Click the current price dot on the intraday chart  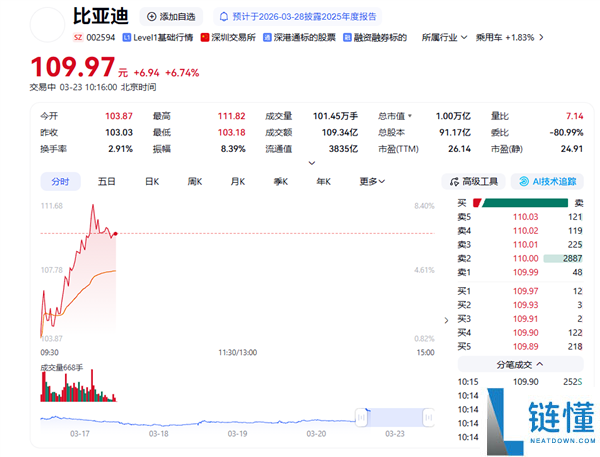[116, 233]
